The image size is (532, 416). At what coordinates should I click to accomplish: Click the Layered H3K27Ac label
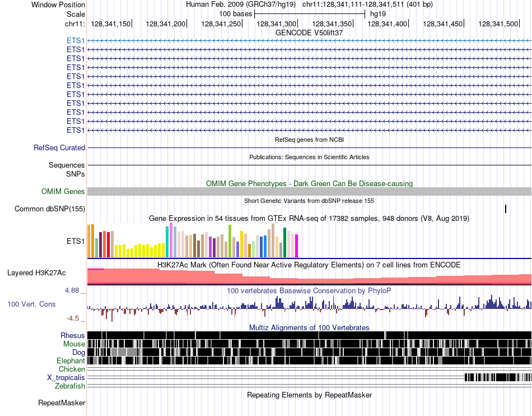coord(36,272)
